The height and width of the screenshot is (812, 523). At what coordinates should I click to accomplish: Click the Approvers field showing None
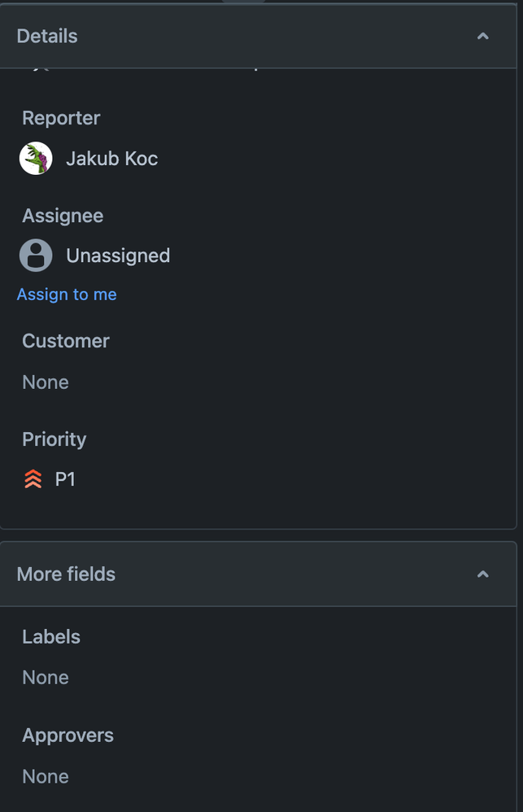(x=45, y=776)
